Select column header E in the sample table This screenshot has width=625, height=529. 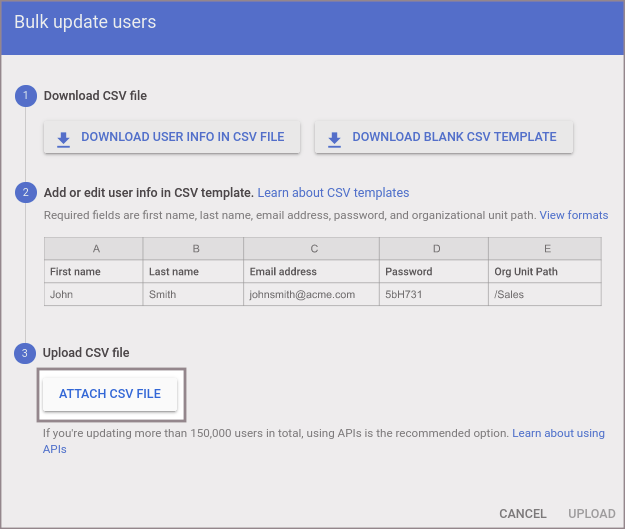tap(544, 249)
